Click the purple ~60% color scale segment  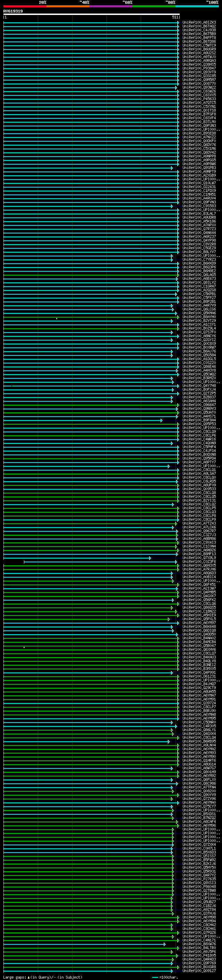(111, 6)
